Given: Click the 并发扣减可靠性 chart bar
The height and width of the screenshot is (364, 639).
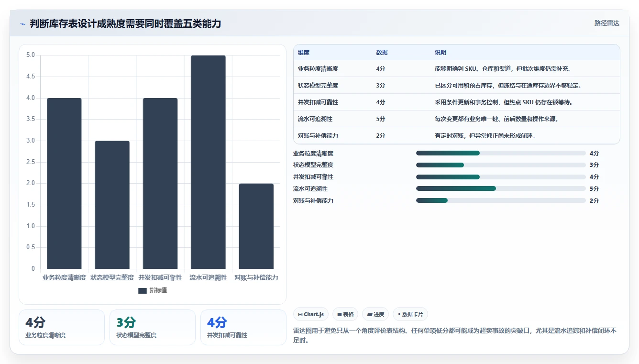Looking at the screenshot, I should pos(160,183).
